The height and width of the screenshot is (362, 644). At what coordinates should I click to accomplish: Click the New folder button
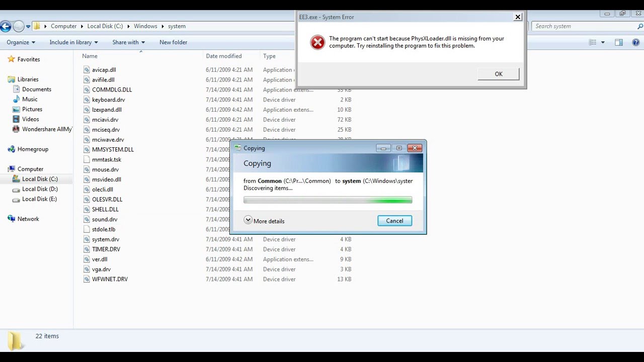point(173,42)
